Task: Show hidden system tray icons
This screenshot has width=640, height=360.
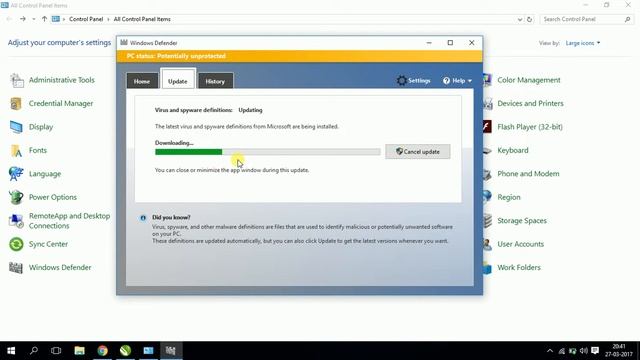Action: click(550, 351)
